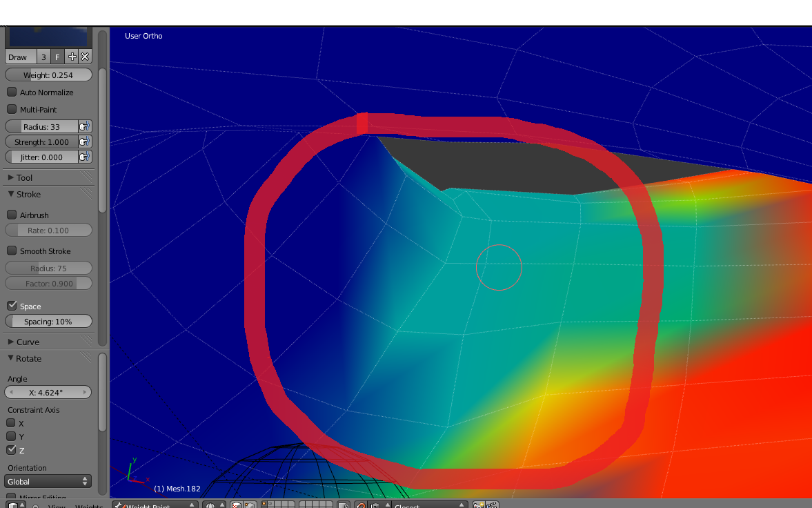Disable the Space checkbox
The width and height of the screenshot is (812, 508).
tap(12, 305)
